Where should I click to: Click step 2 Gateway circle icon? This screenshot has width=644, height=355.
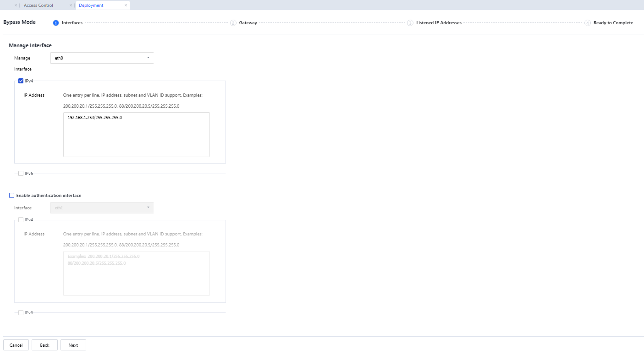coord(233,23)
